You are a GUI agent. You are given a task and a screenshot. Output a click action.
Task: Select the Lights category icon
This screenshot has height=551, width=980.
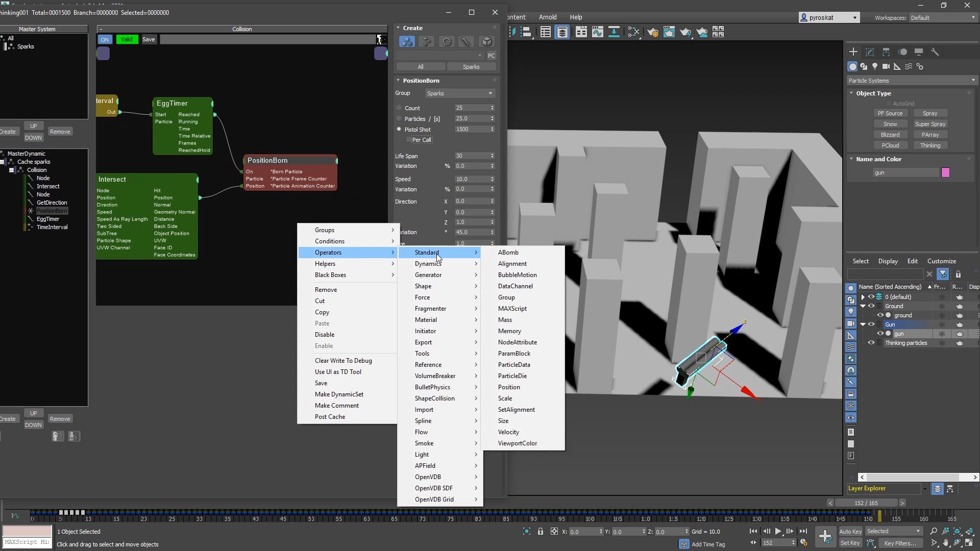click(875, 66)
